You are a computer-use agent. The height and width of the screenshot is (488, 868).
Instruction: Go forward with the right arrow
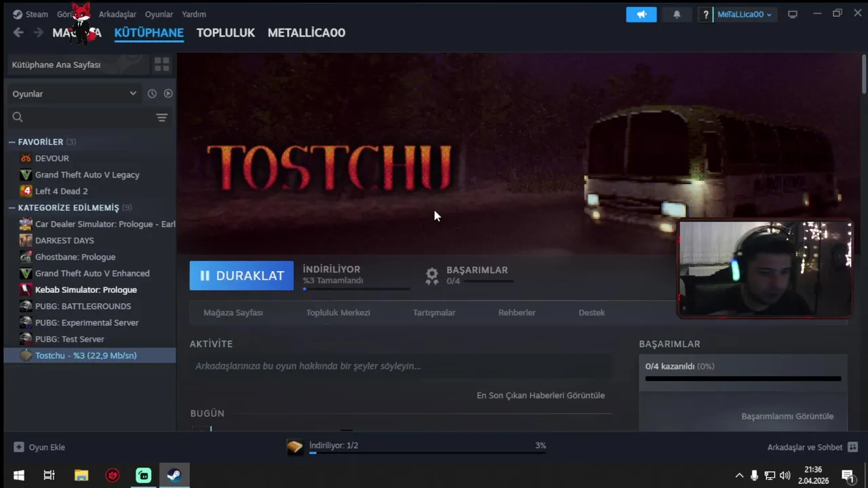[39, 33]
